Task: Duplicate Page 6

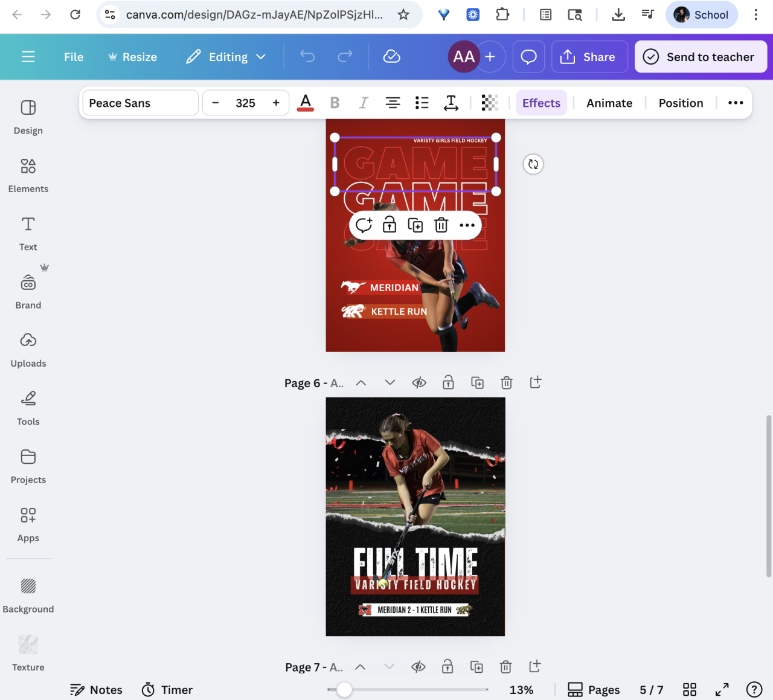Action: coord(478,383)
